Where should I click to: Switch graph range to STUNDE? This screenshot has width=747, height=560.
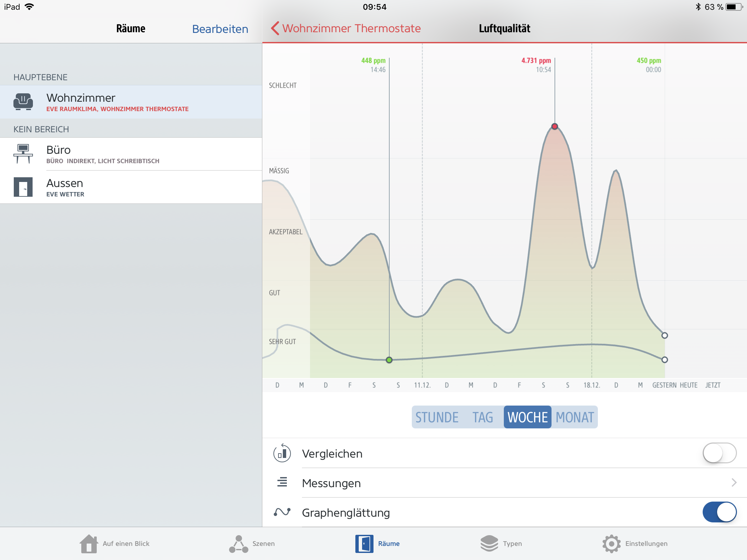[x=437, y=417]
